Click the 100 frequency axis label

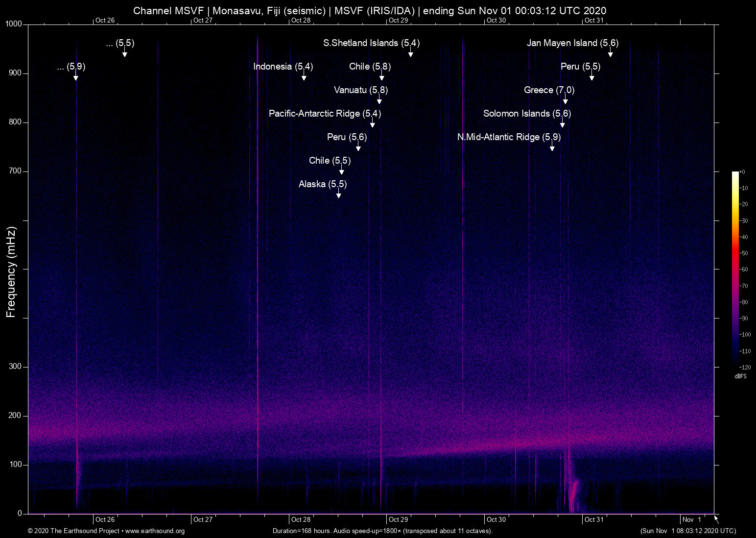(16, 465)
